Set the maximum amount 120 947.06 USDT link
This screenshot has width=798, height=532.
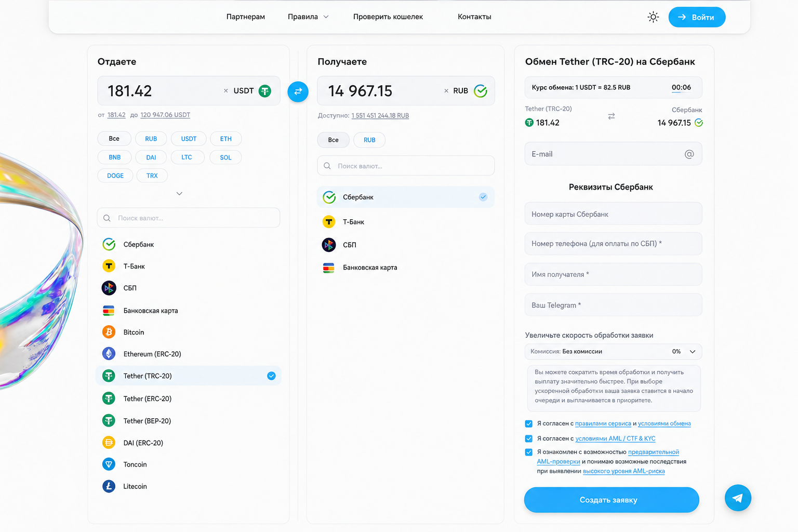pyautogui.click(x=165, y=115)
